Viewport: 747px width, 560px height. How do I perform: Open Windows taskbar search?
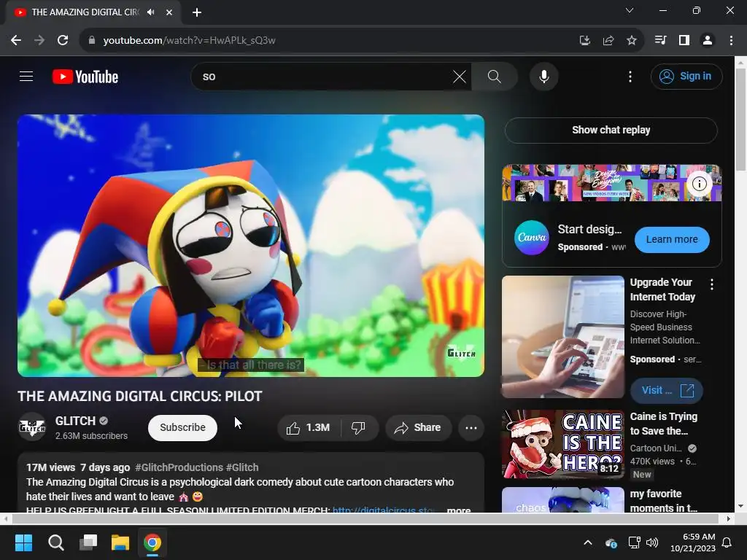(55, 542)
